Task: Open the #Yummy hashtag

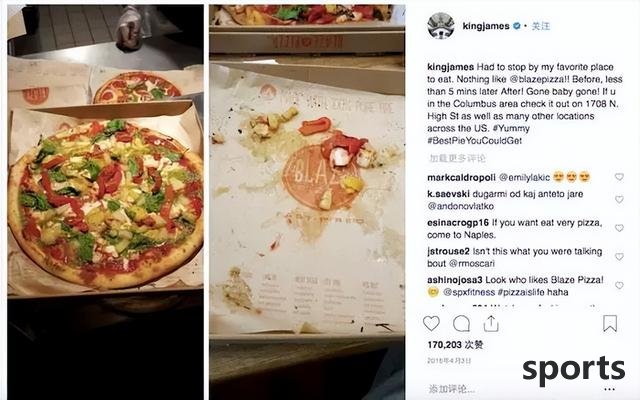Action: [511, 128]
